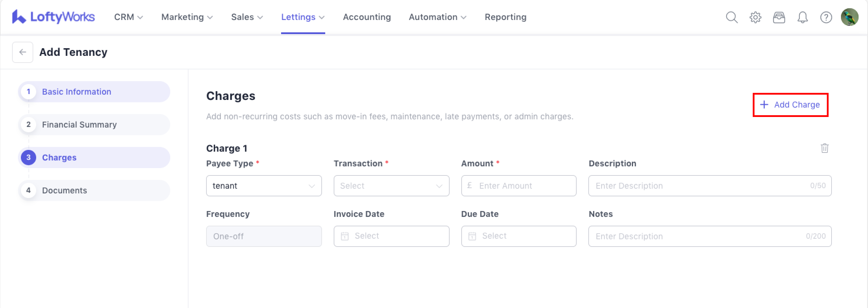Image resolution: width=868 pixels, height=308 pixels.
Task: Open the Reporting tab
Action: (505, 17)
